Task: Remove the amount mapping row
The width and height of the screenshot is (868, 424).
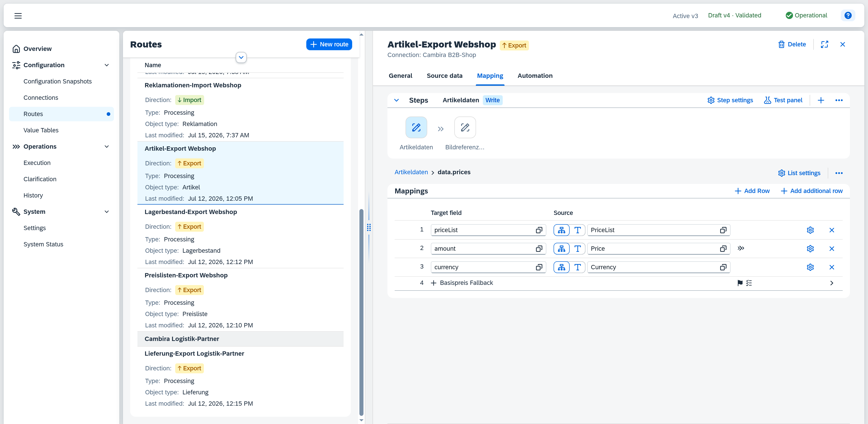Action: (832, 249)
